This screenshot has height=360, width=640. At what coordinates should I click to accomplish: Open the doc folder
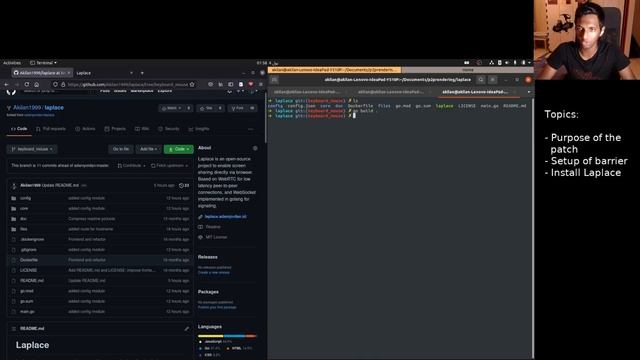[23, 219]
